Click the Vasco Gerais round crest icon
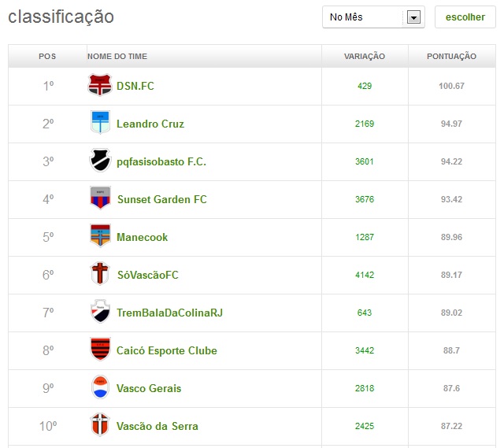The image size is (504, 448). (100, 388)
